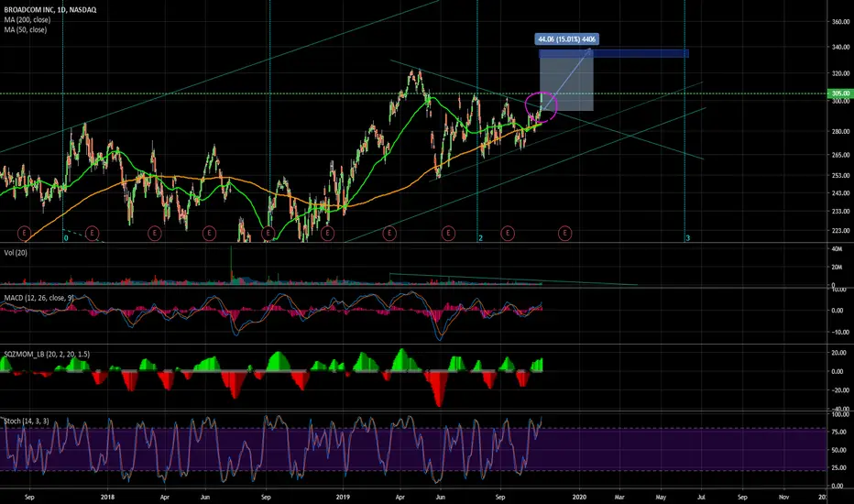The image size is (854, 504).
Task: Click the earnings marker near March 2018
Action: tap(154, 234)
